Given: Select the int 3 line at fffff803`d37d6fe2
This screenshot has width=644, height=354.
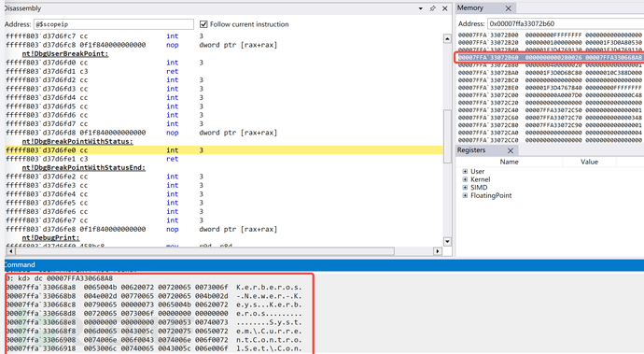Looking at the screenshot, I should 224,177.
